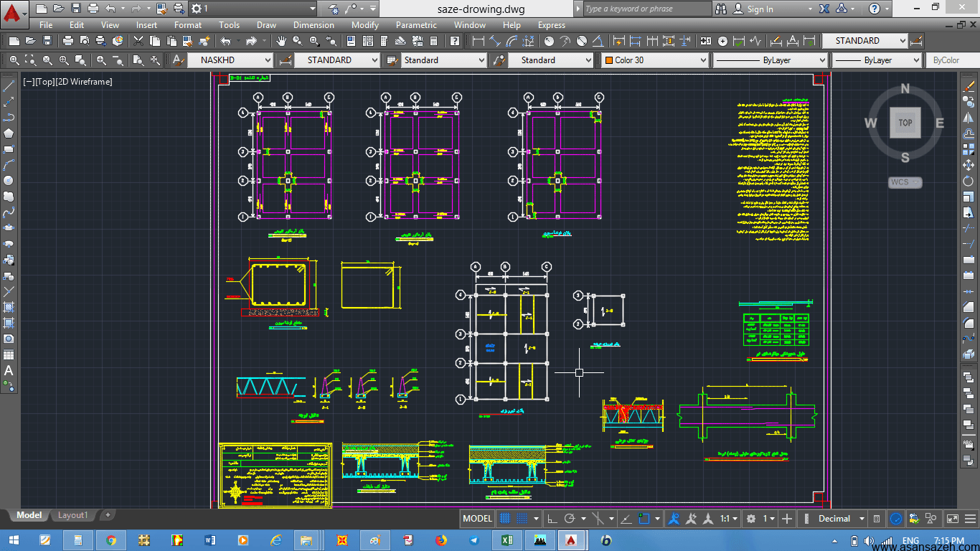Click the ViewCube TOP face
Viewport: 980px width, 551px height.
tap(905, 123)
